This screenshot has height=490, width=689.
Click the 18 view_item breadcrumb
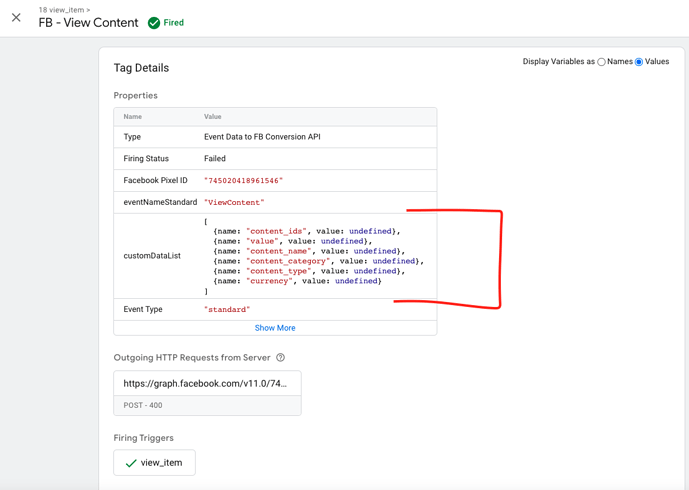(x=64, y=10)
